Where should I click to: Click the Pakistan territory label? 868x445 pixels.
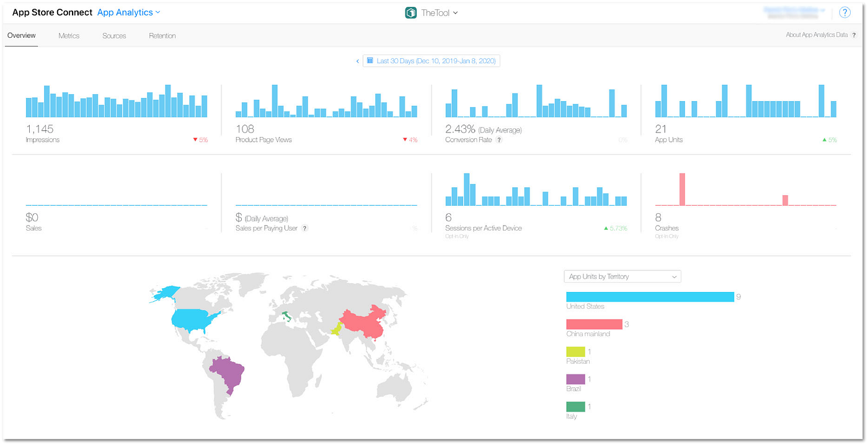click(x=578, y=361)
